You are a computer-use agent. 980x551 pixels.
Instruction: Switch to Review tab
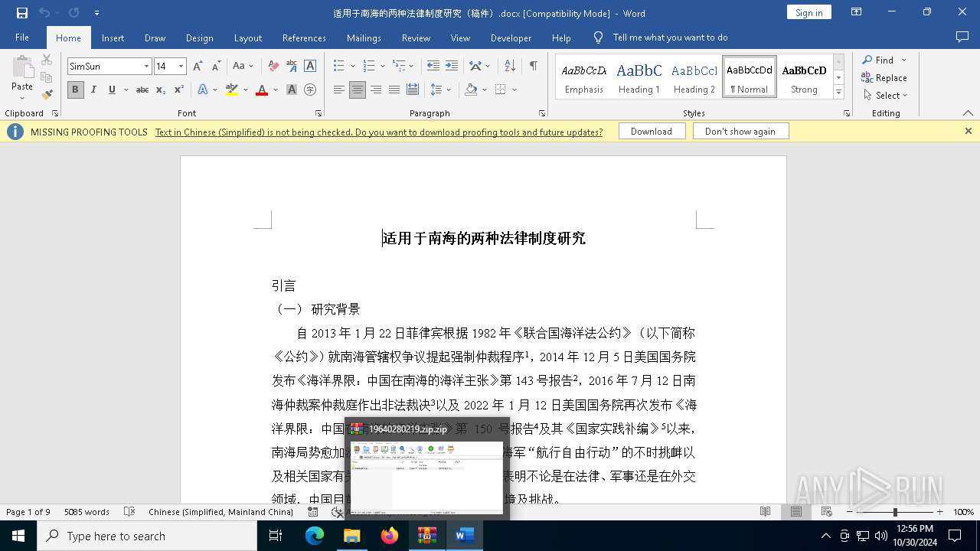pyautogui.click(x=416, y=37)
